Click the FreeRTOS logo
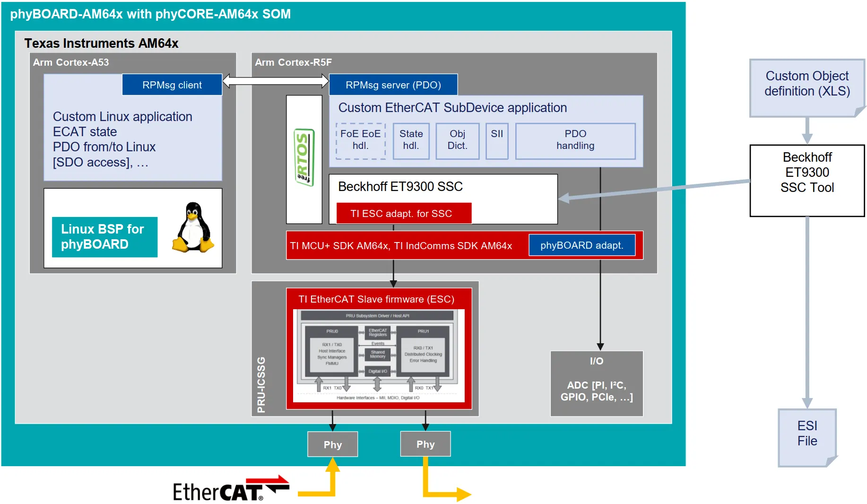Viewport: 867px width, 504px height. pyautogui.click(x=304, y=158)
